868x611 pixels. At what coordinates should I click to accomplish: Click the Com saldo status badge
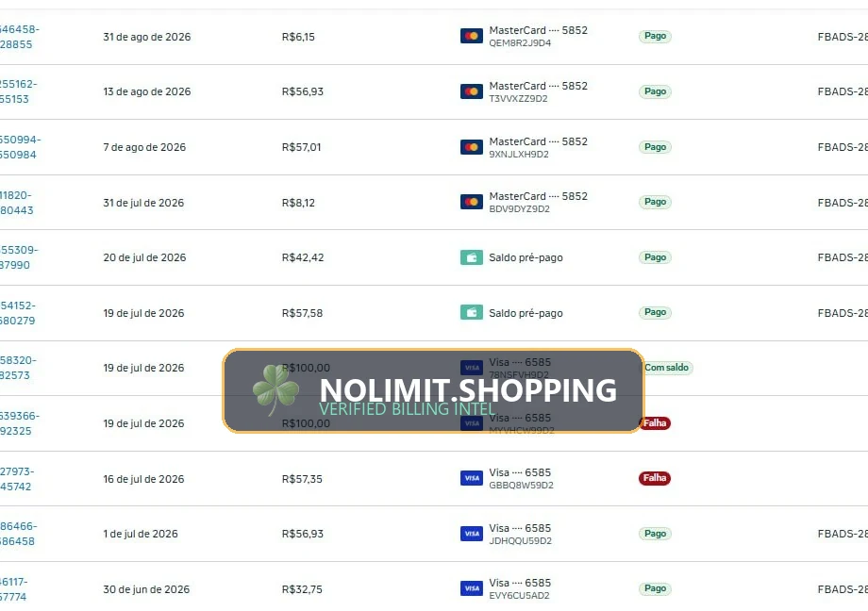(666, 368)
